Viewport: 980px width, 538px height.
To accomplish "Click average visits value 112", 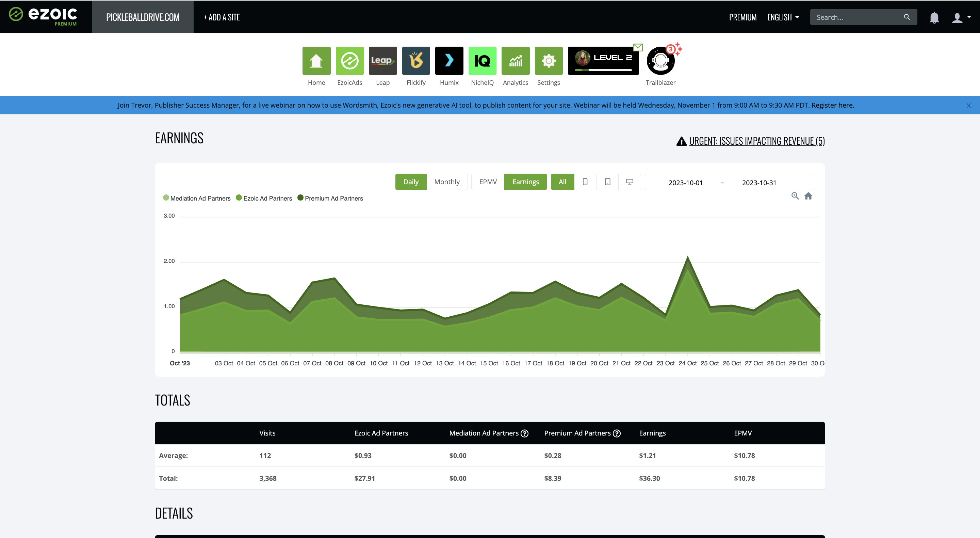I will pyautogui.click(x=265, y=456).
